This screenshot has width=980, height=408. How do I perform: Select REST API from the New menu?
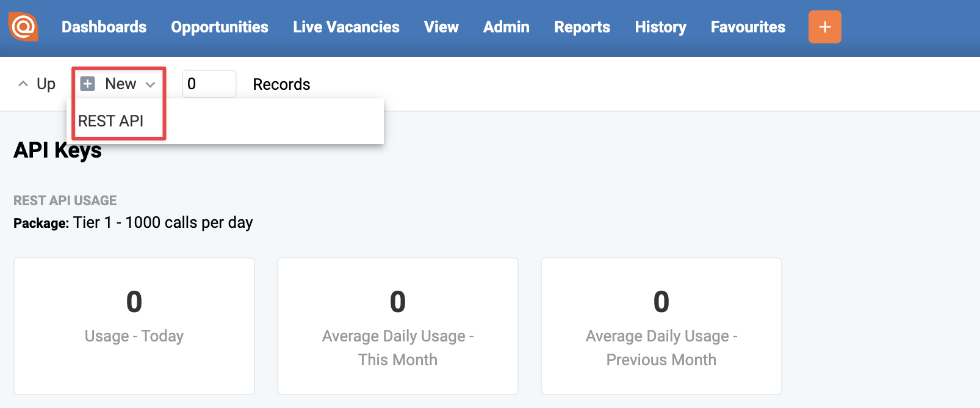pyautogui.click(x=111, y=121)
